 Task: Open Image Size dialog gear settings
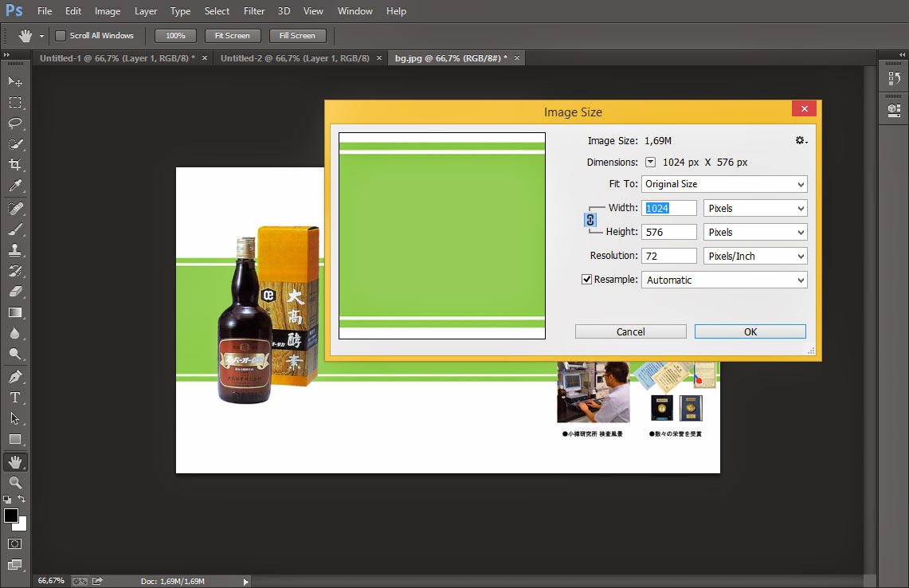click(x=801, y=140)
